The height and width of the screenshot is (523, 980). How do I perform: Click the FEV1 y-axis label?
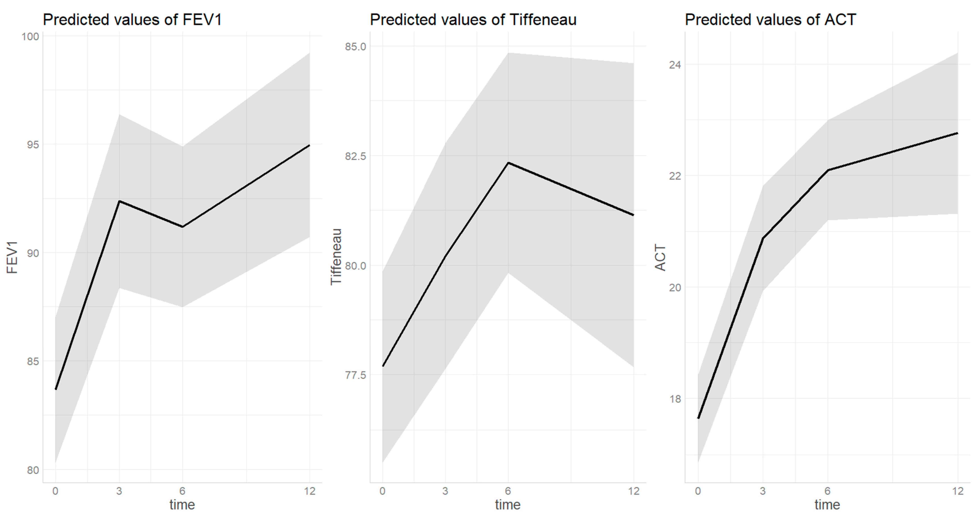point(12,257)
